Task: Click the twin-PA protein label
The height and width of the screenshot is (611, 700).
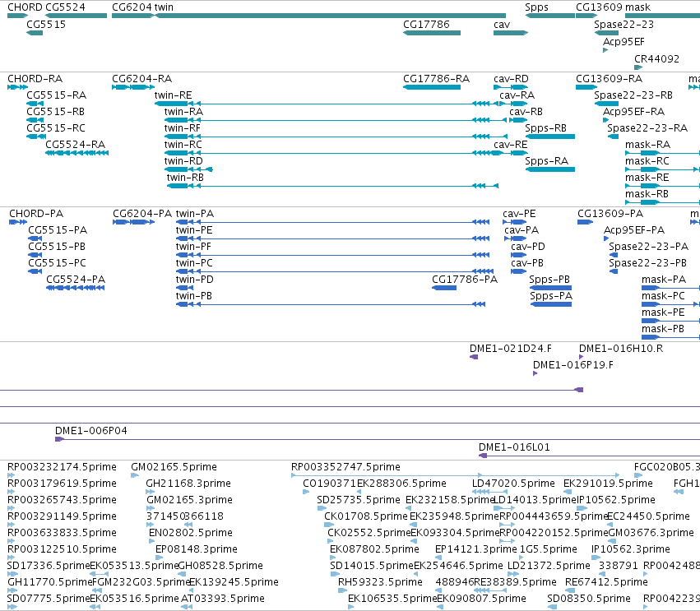Action: click(195, 213)
